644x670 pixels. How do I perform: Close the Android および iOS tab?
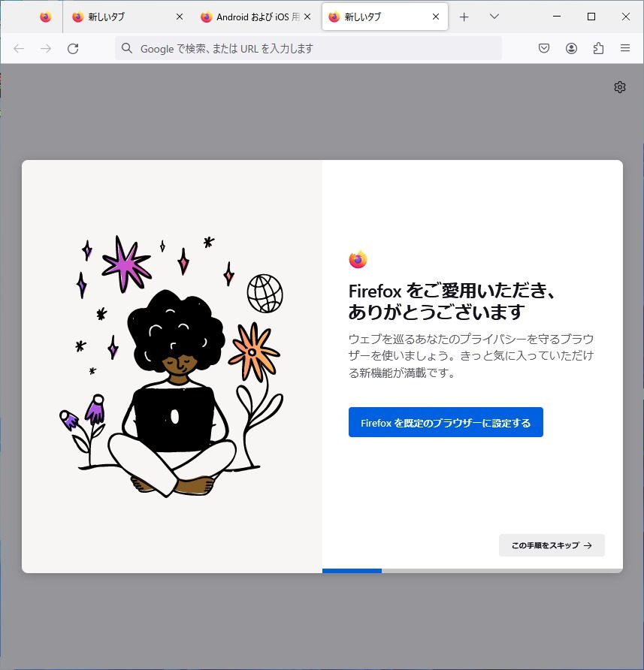tap(307, 17)
